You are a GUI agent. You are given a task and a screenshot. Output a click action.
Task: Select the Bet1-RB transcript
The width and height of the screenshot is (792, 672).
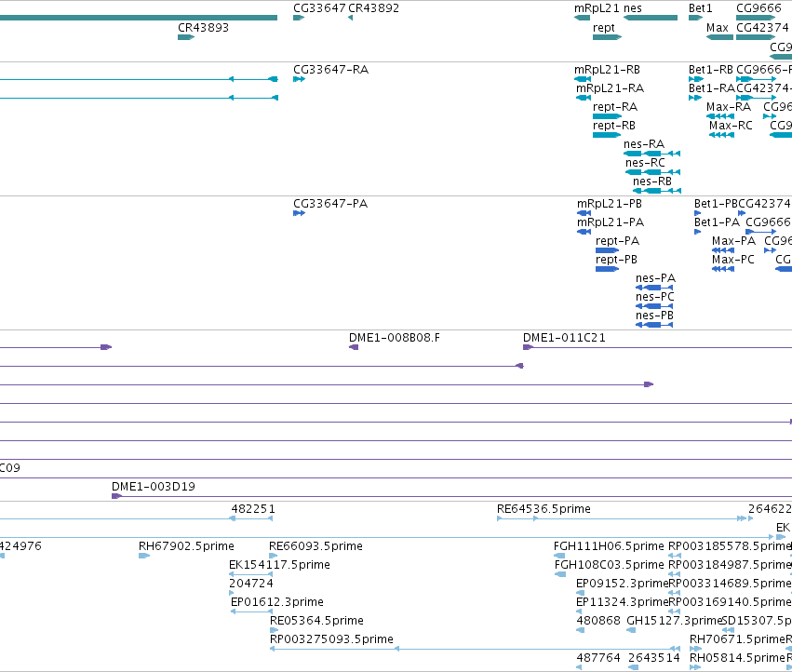(696, 79)
